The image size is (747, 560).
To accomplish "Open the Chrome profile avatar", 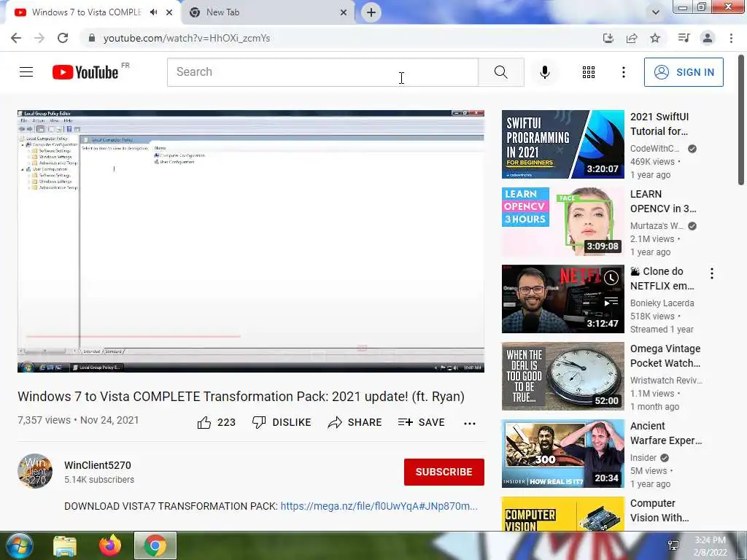I will (x=708, y=38).
